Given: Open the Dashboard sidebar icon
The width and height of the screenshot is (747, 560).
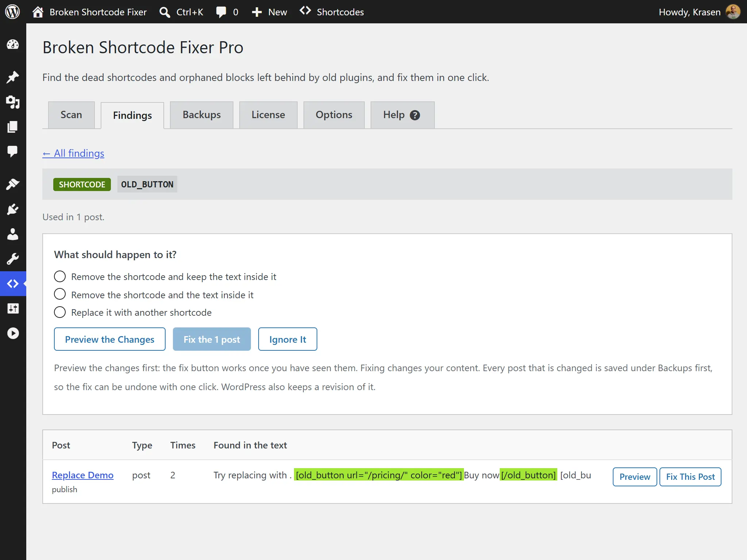Looking at the screenshot, I should [13, 44].
